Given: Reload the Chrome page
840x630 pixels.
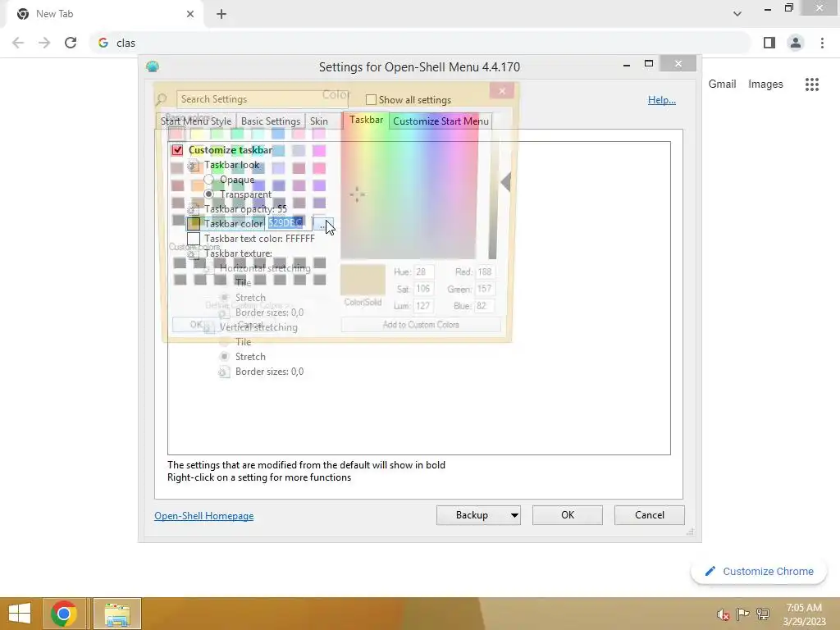Looking at the screenshot, I should coord(71,43).
